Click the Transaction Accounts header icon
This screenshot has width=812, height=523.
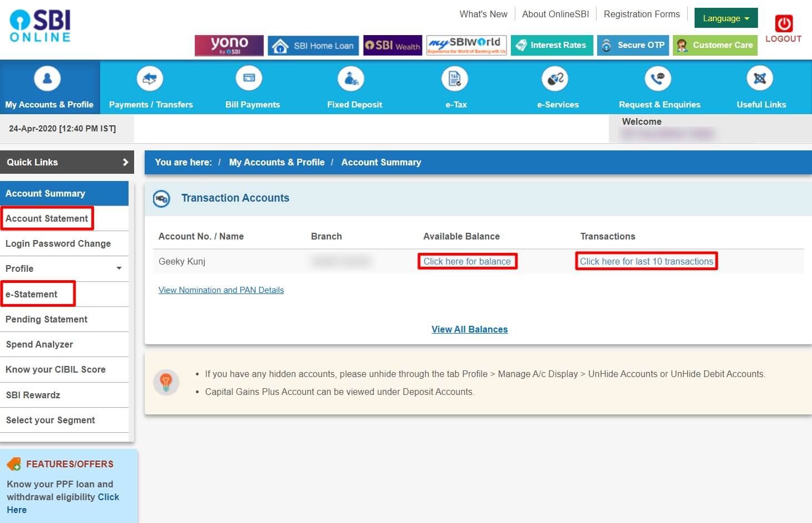(161, 198)
